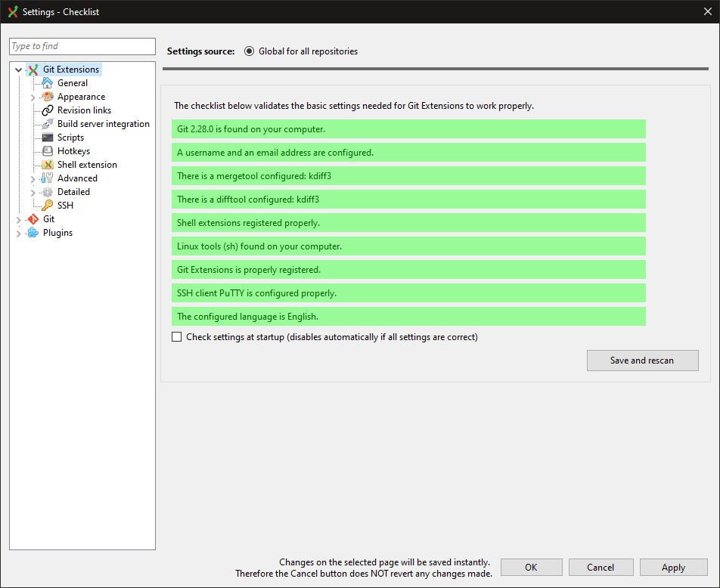Click the Detailed gear icon
This screenshot has width=720, height=588.
[x=48, y=192]
